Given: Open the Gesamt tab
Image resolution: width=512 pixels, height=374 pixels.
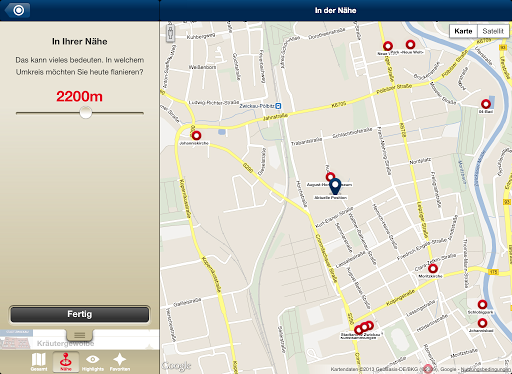Looking at the screenshot, I should coord(39,362).
